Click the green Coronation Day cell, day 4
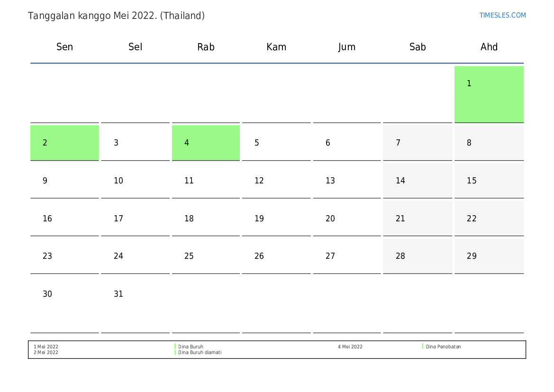Image resolution: width=554 pixels, height=392 pixels. 206,143
